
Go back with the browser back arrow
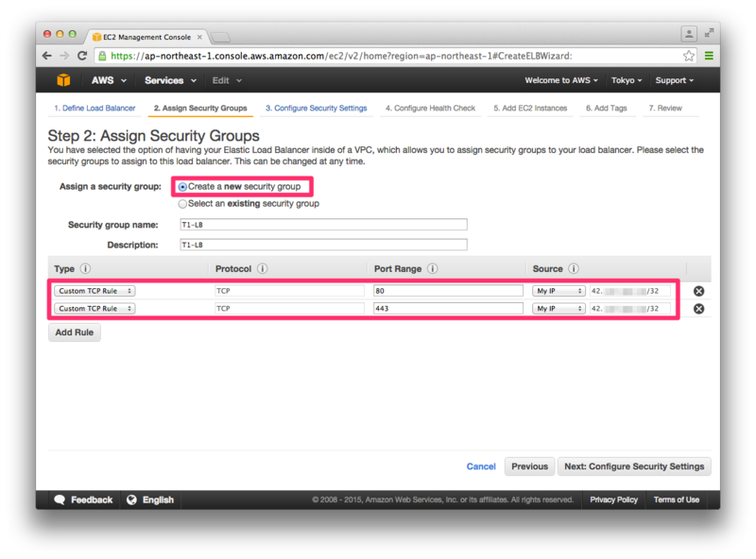(46, 56)
